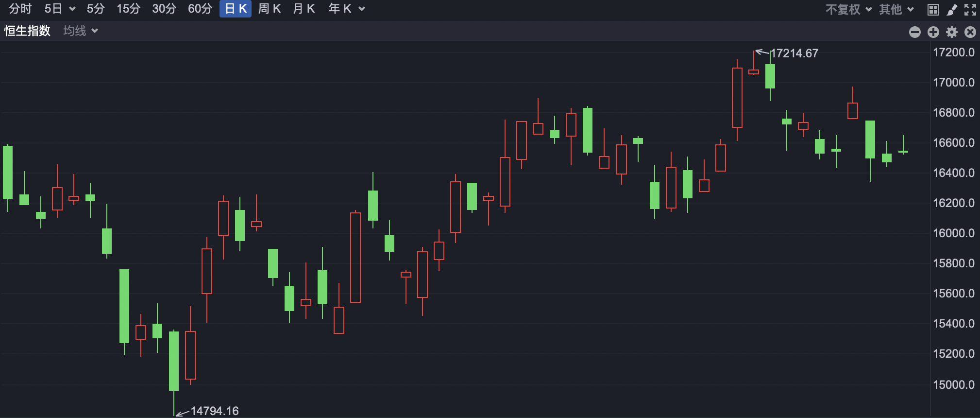Screen dimensions: 980x418
Task: Select the 日K daily candlestick tab
Action: pos(236,9)
